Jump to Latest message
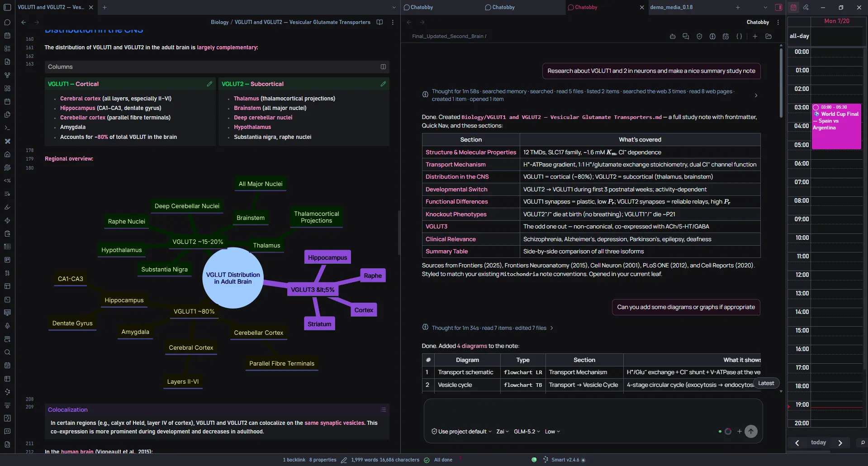 coord(766,383)
